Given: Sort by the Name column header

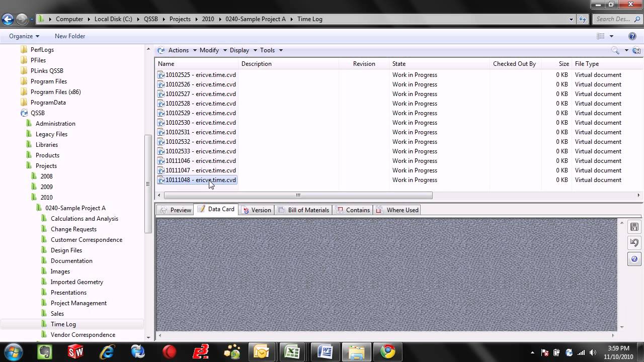Looking at the screenshot, I should point(196,64).
